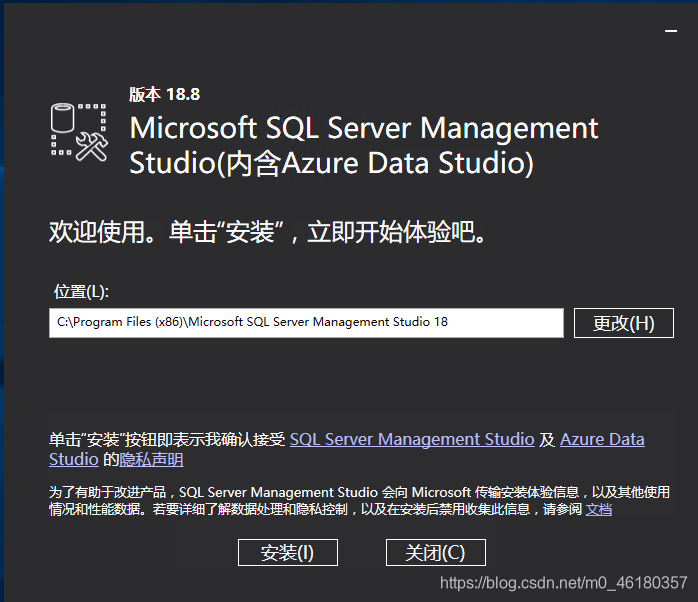Viewport: 698px width, 602px height.
Task: Minimize the installer window
Action: coord(671,31)
